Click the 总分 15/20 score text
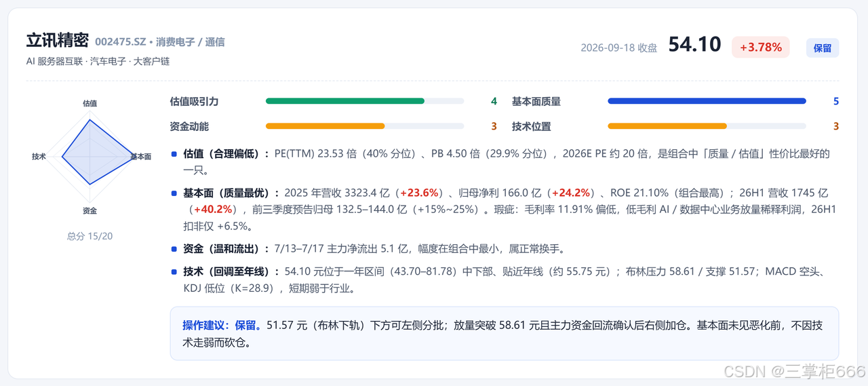This screenshot has height=386, width=868. coord(90,236)
